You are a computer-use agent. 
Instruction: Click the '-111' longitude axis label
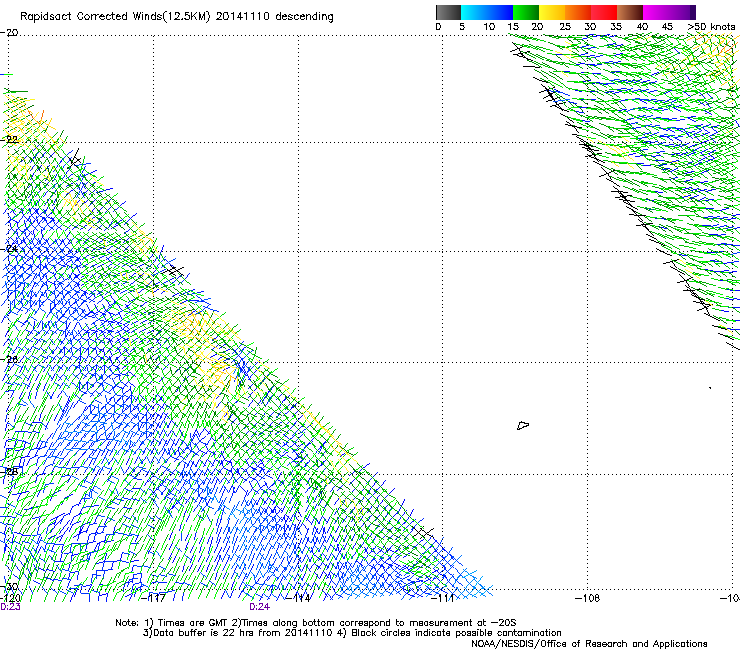click(x=443, y=598)
